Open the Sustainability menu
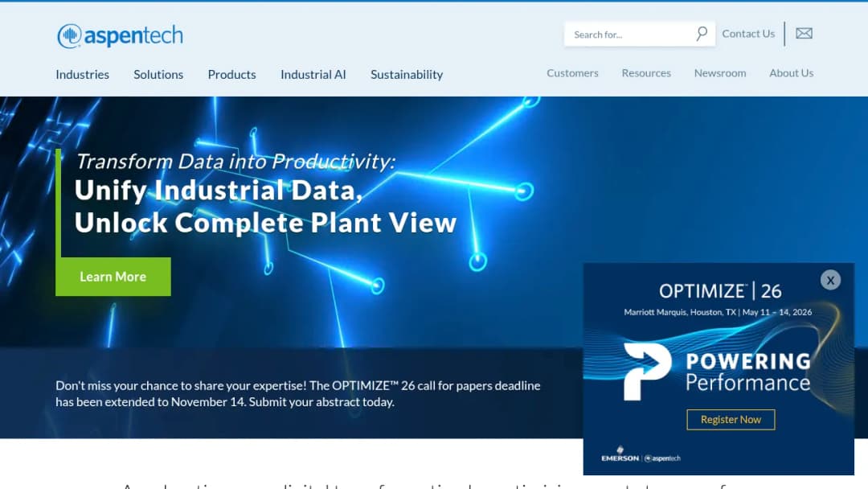The height and width of the screenshot is (489, 868). click(x=407, y=74)
